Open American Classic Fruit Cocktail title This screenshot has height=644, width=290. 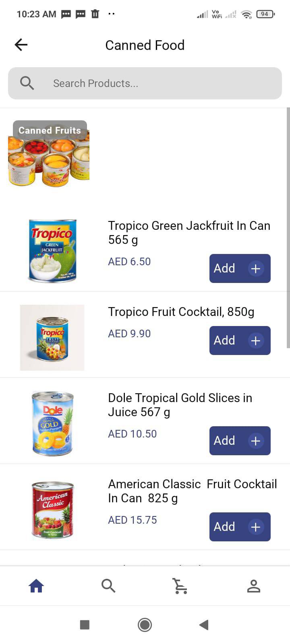coord(192,491)
